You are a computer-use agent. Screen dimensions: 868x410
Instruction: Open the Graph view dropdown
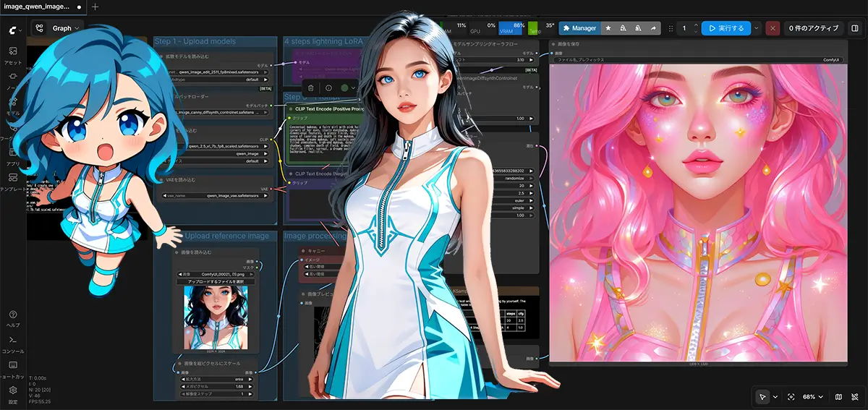[58, 28]
